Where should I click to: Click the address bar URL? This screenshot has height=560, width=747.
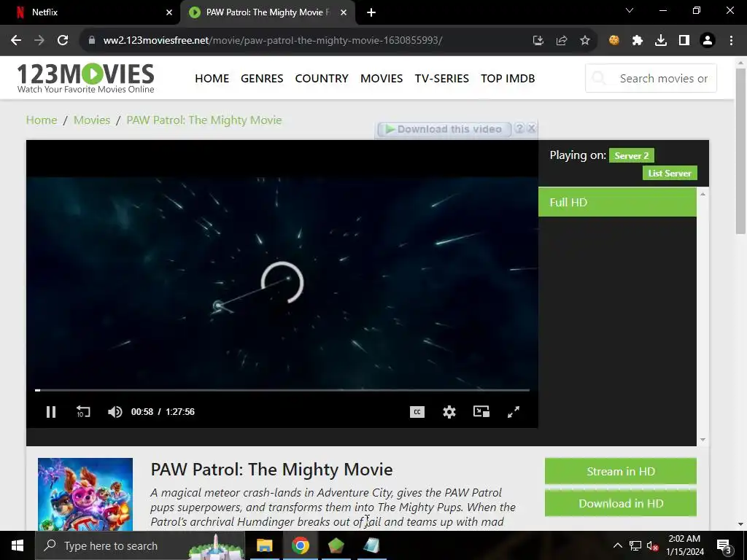[x=273, y=40]
